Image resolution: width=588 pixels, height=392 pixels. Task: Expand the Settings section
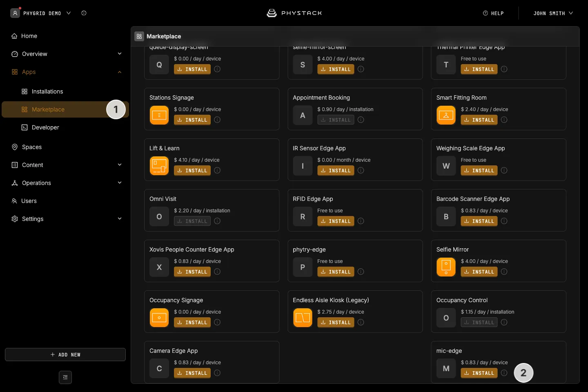(x=120, y=219)
